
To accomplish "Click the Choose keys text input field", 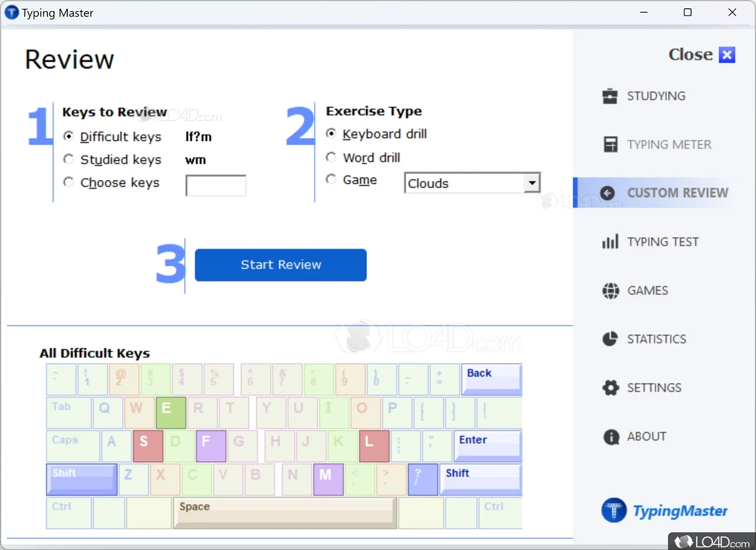I will [216, 185].
